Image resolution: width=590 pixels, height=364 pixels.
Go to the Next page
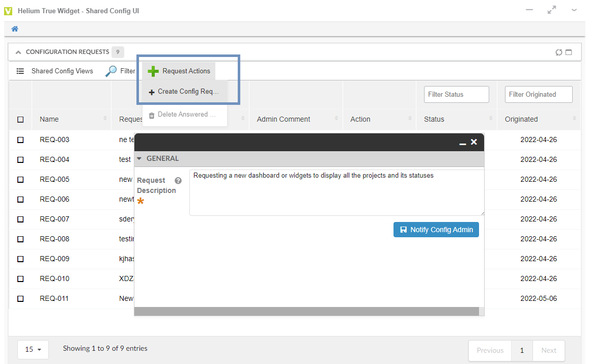click(548, 350)
